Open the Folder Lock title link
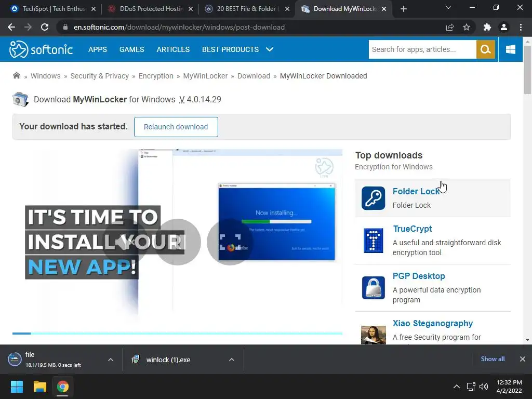Viewport: 532px width, 399px height. coord(416,191)
